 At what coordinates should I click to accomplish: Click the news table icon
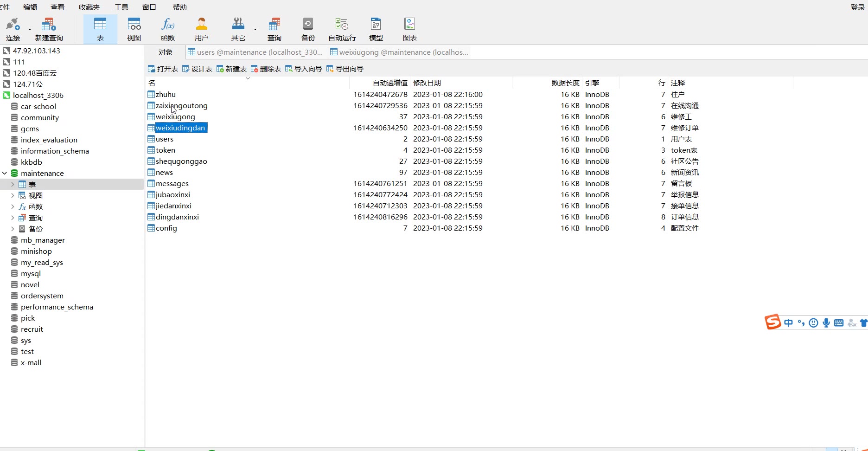[151, 172]
